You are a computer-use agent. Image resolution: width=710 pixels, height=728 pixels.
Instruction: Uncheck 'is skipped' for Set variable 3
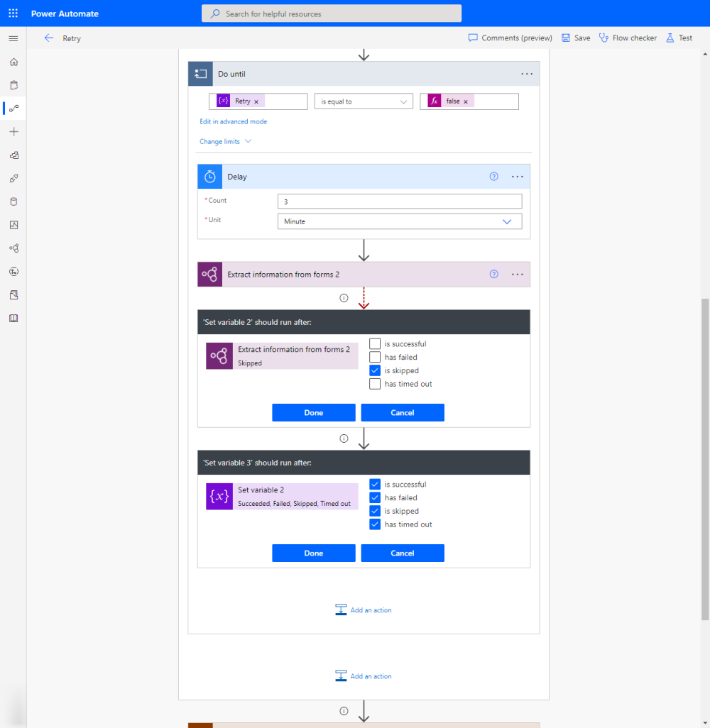[375, 511]
